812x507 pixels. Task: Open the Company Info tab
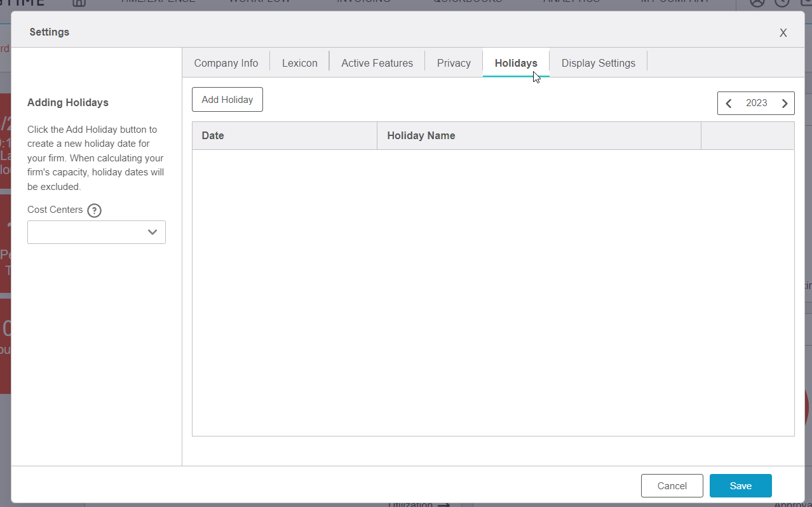coord(226,63)
